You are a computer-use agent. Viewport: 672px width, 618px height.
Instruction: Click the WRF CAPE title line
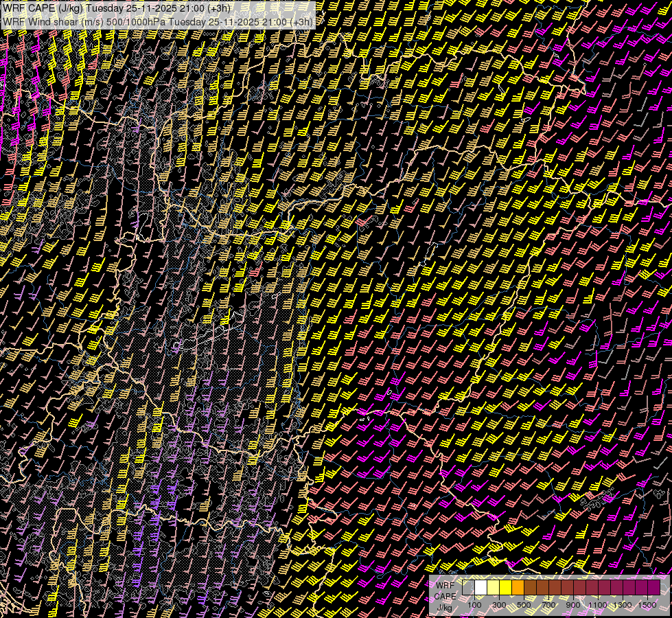click(x=117, y=8)
